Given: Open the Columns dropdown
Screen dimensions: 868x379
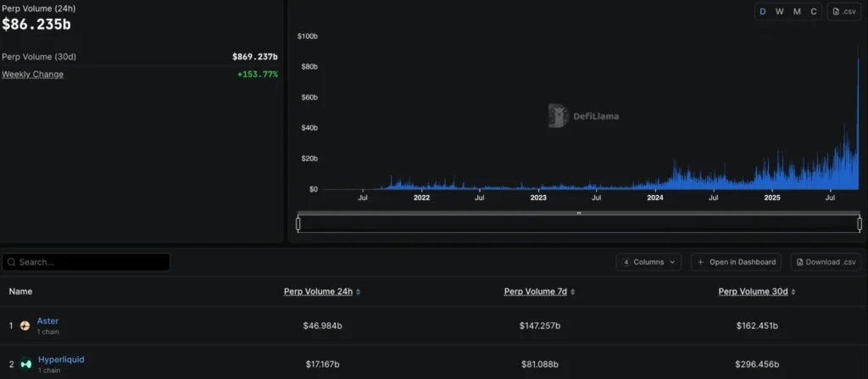Looking at the screenshot, I should (x=648, y=262).
